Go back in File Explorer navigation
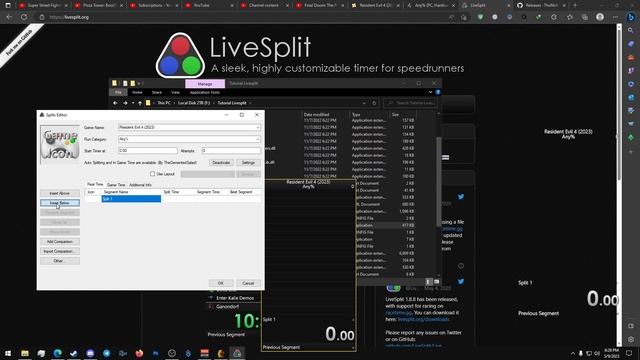Screen dimensions: 640x360 coord(115,103)
